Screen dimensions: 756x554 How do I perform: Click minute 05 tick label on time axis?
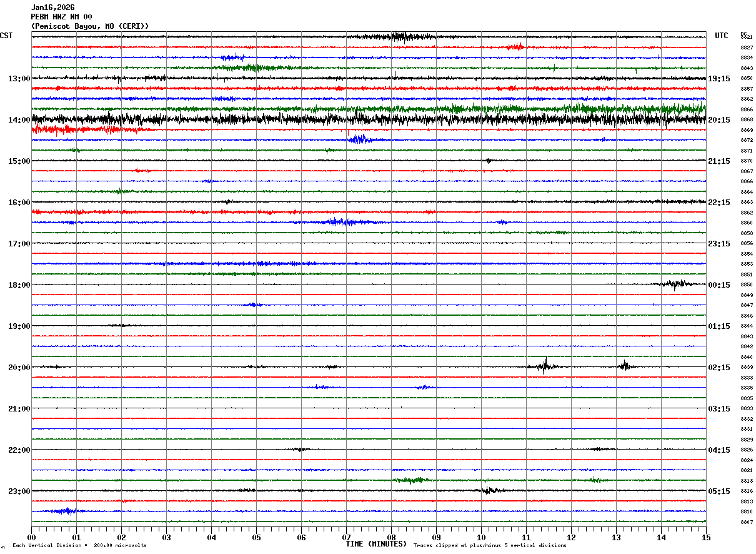click(x=256, y=538)
